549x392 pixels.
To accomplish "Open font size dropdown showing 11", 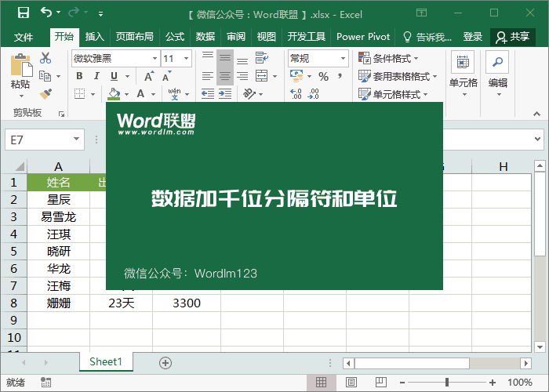I will click(x=187, y=59).
